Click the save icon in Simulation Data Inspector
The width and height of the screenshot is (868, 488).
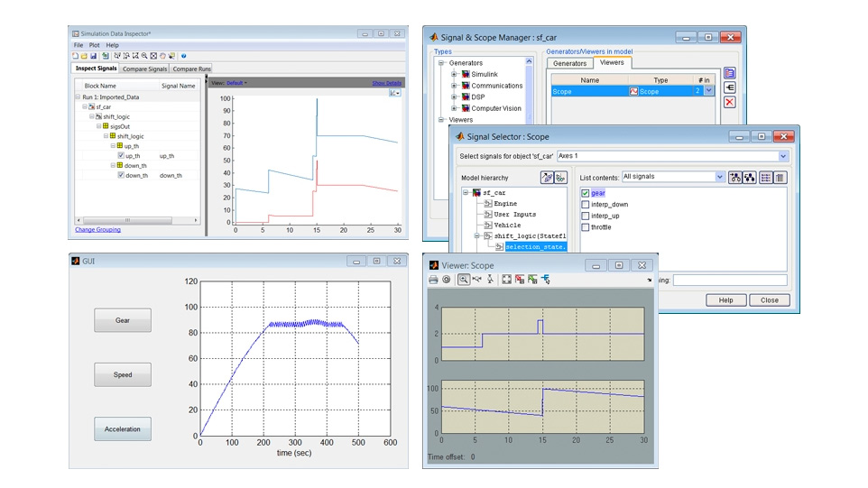pos(94,56)
